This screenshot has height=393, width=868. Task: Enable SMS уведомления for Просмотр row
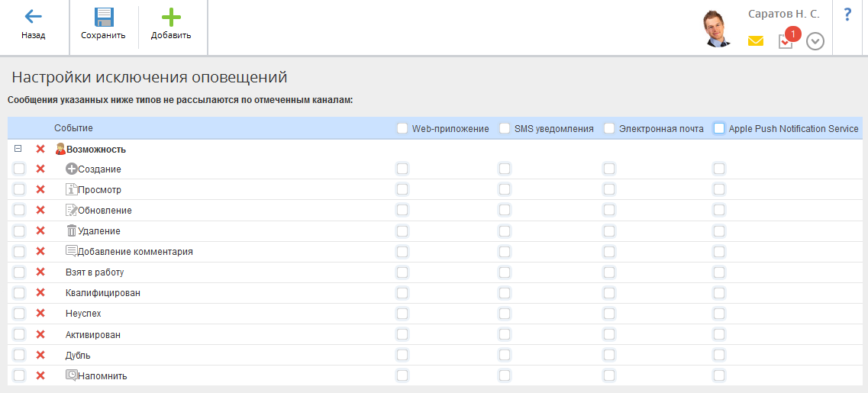505,189
